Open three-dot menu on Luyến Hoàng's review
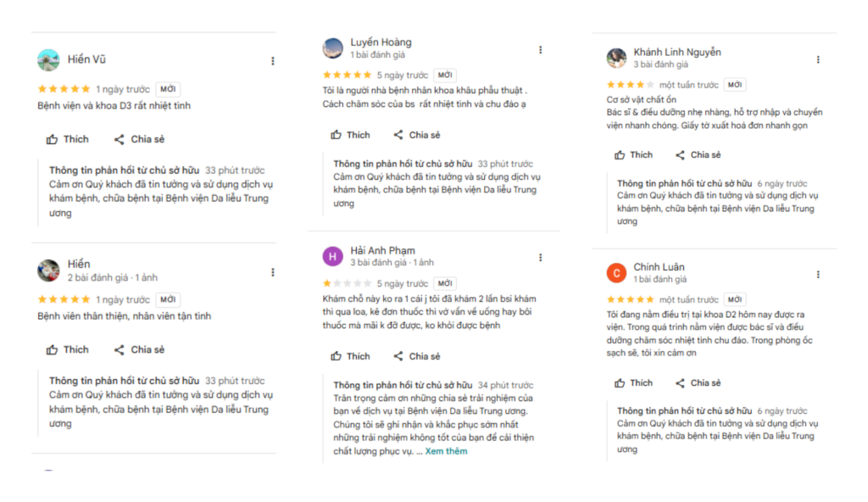The height and width of the screenshot is (502, 868). (x=540, y=48)
